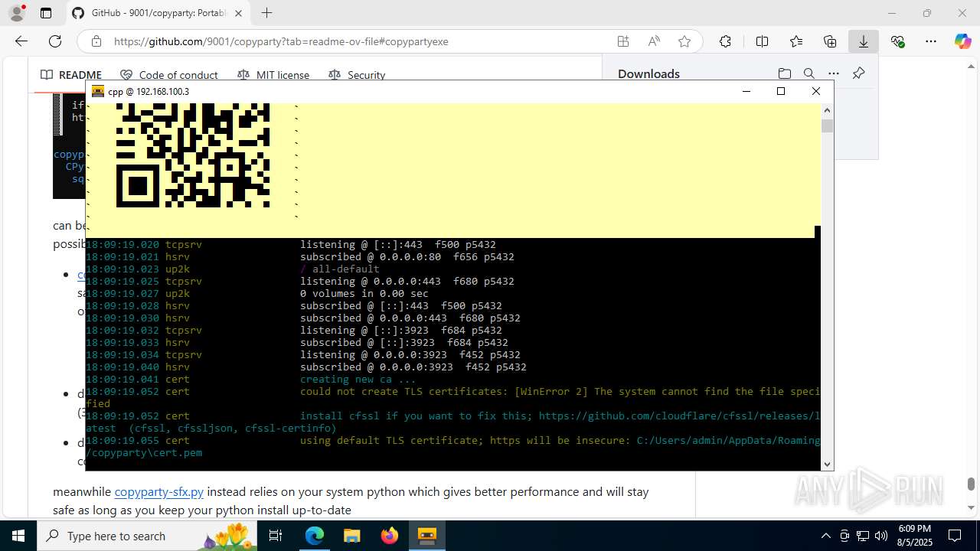Switch to Microsoft Edge on taskbar
Viewport: 980px width, 551px height.
pos(315,536)
